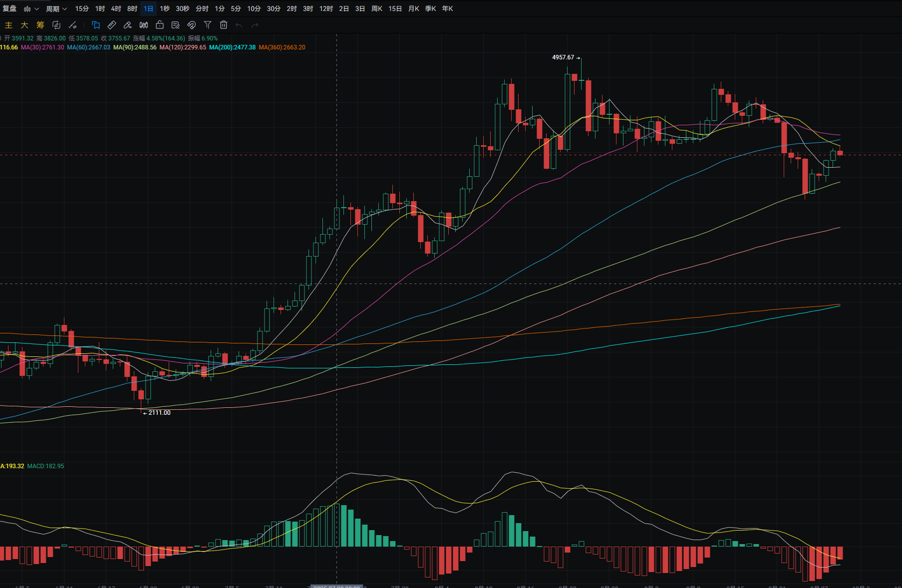Toggle the 筹 chip distribution indicator
The image size is (902, 588).
click(x=40, y=25)
